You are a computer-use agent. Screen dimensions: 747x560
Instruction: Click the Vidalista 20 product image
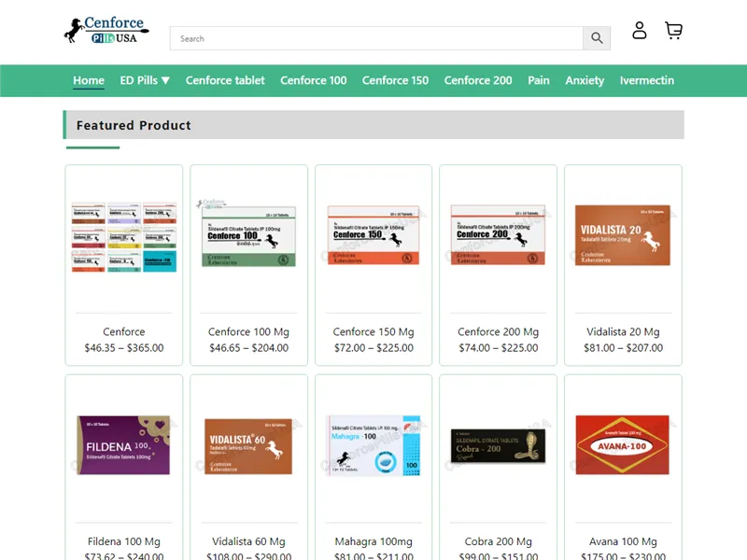pos(623,235)
